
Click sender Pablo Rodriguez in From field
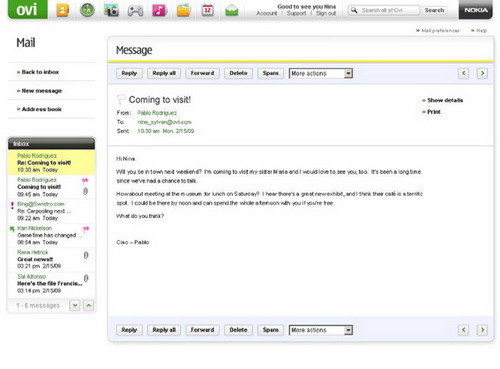point(157,113)
